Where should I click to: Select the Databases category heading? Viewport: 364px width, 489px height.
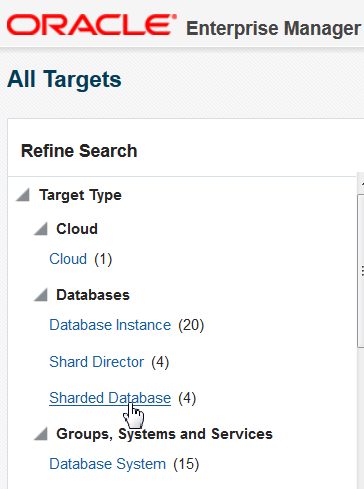[93, 295]
